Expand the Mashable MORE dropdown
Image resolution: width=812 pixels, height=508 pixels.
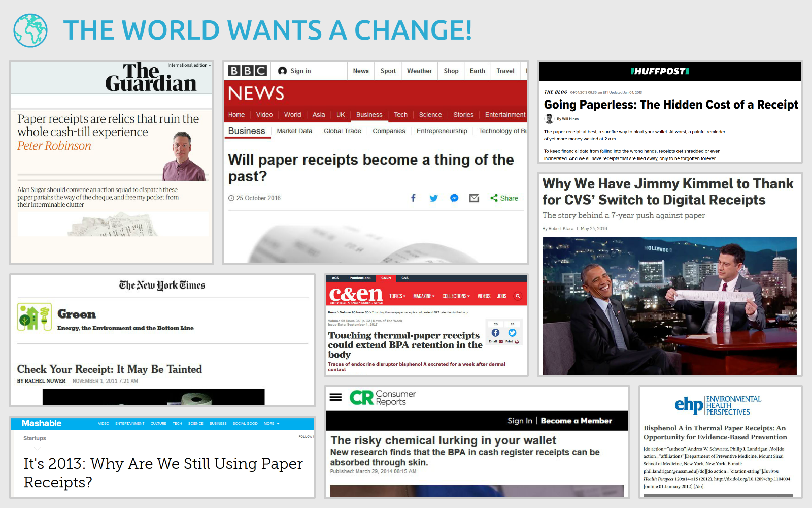272,423
